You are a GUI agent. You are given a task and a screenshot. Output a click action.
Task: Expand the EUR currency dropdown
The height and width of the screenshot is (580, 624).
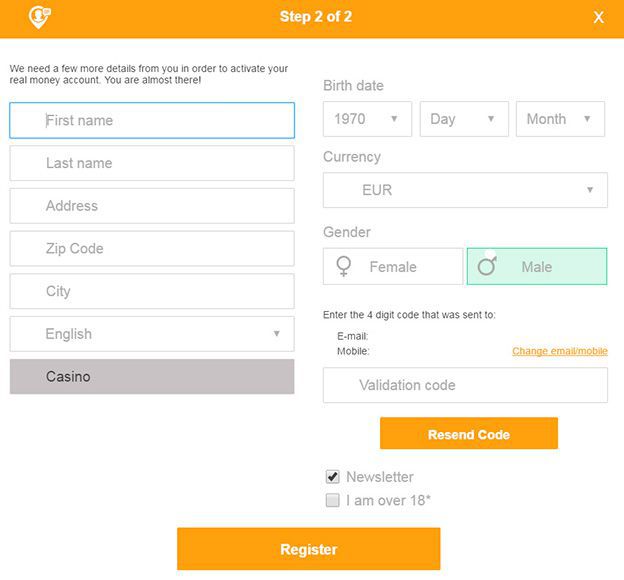465,190
